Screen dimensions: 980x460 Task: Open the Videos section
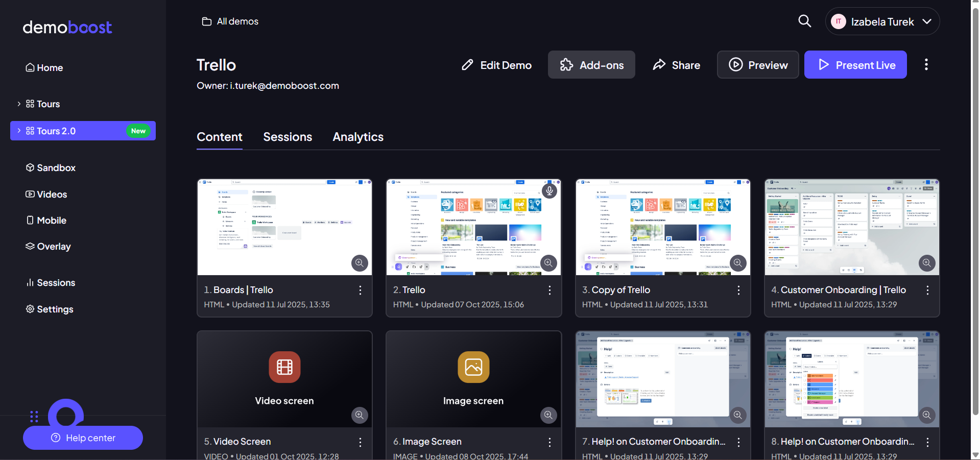(46, 195)
